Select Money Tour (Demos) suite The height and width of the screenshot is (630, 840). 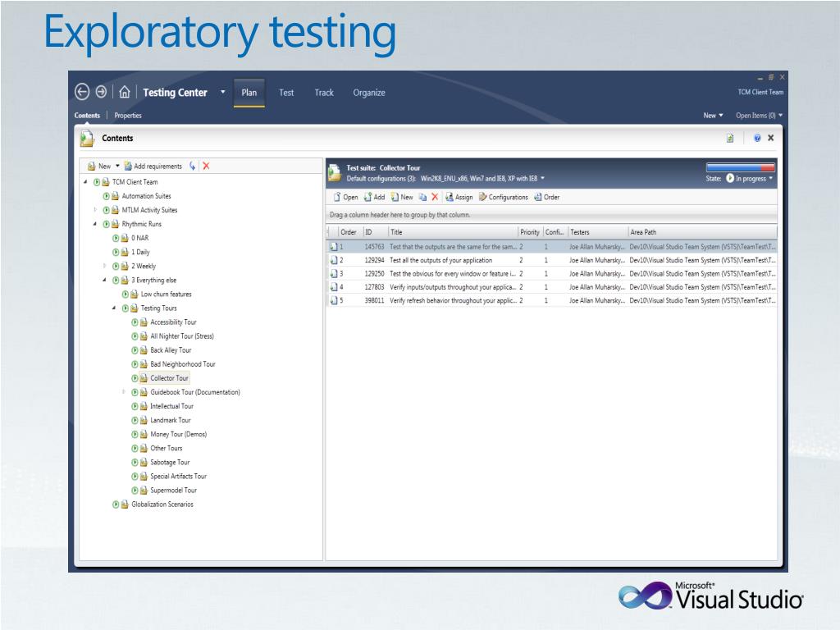[x=178, y=434]
